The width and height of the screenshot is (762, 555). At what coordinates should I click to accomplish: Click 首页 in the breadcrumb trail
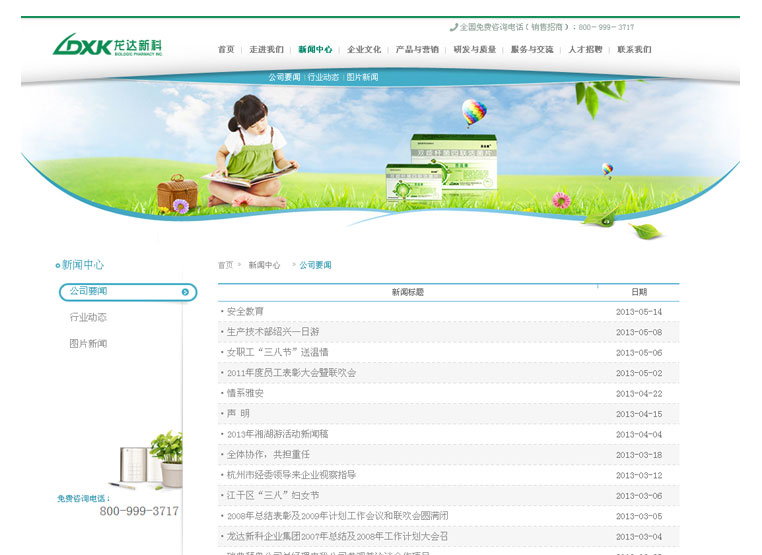225,265
